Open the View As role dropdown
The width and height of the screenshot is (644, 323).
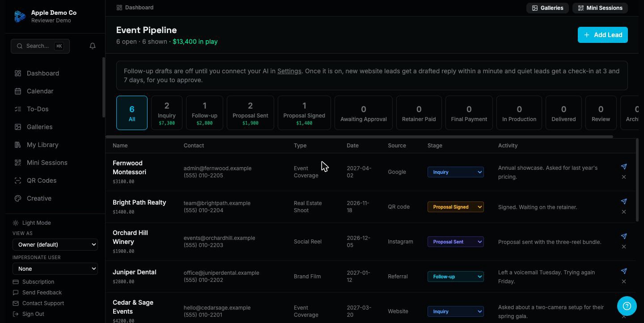(55, 244)
